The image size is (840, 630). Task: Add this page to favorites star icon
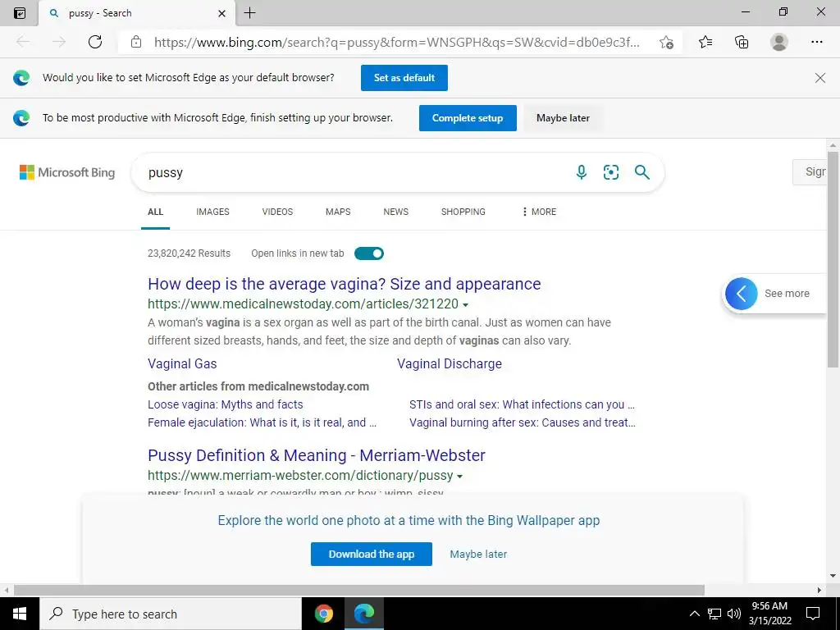(666, 42)
